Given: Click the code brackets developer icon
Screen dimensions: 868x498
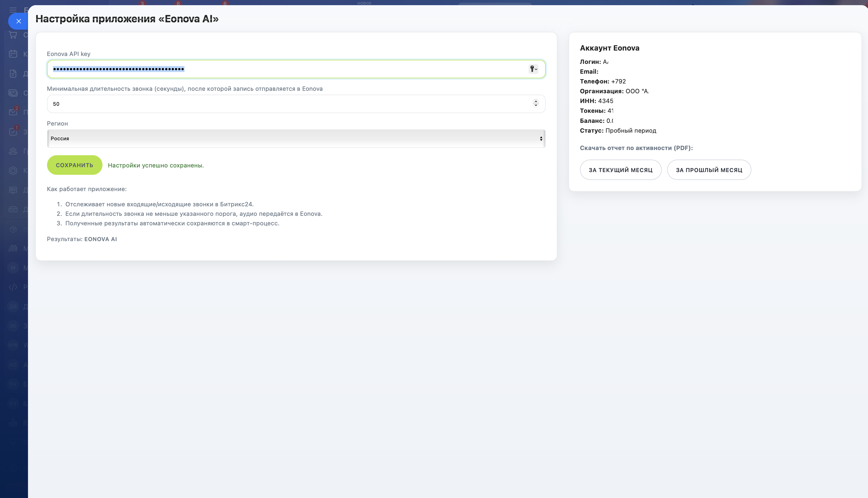Looking at the screenshot, I should click(13, 287).
